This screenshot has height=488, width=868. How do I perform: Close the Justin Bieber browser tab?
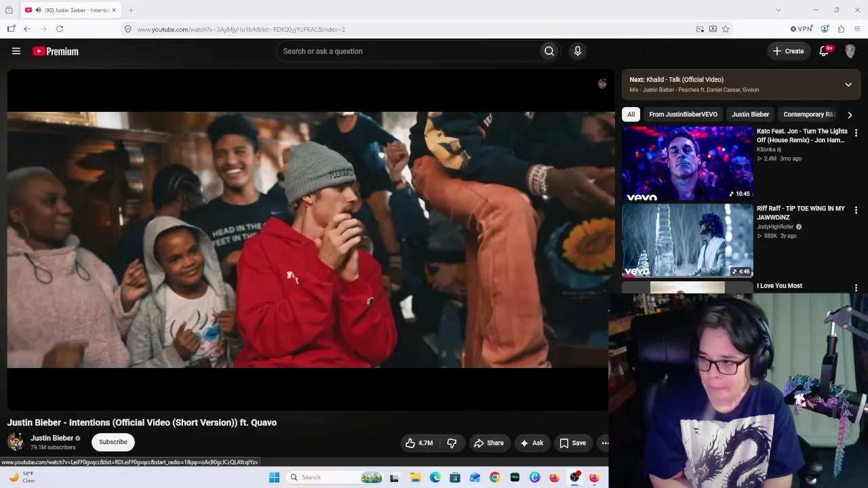tap(113, 10)
